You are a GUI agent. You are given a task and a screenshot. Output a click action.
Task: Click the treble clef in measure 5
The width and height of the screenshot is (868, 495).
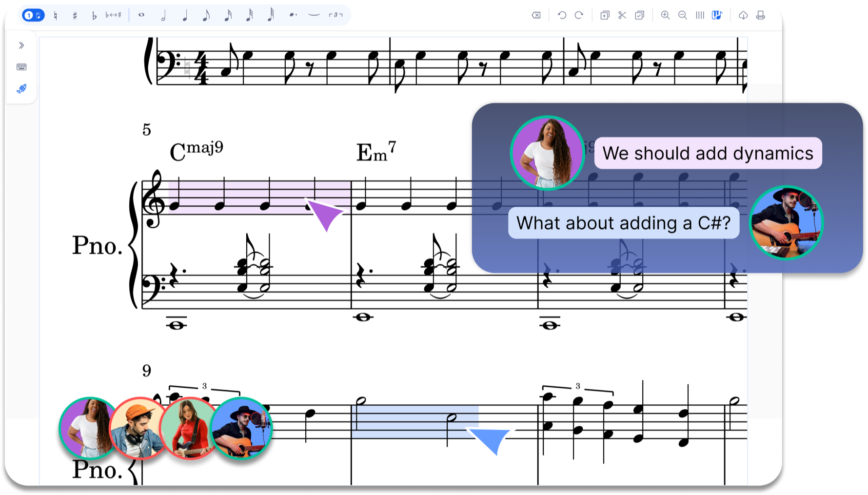tap(154, 199)
